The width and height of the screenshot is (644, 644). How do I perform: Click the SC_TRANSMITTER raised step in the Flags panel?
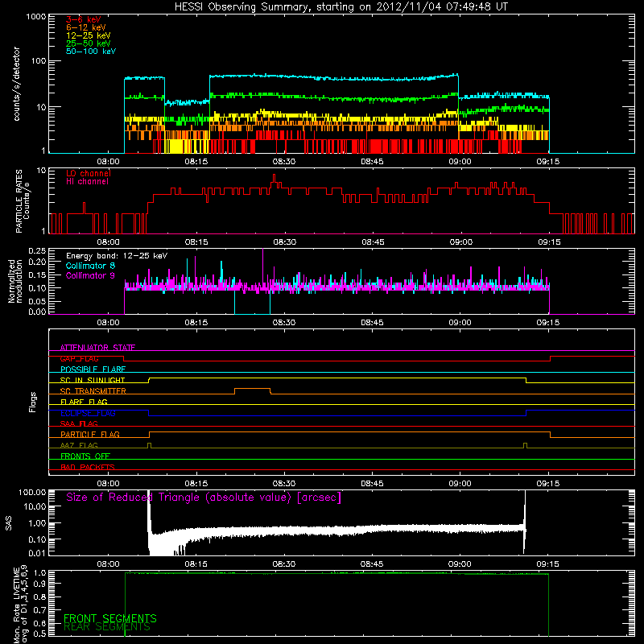click(252, 389)
